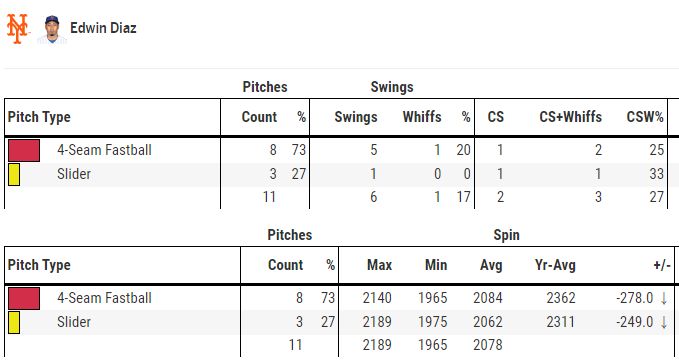Sort by CS+Whiffs column header

570,117
